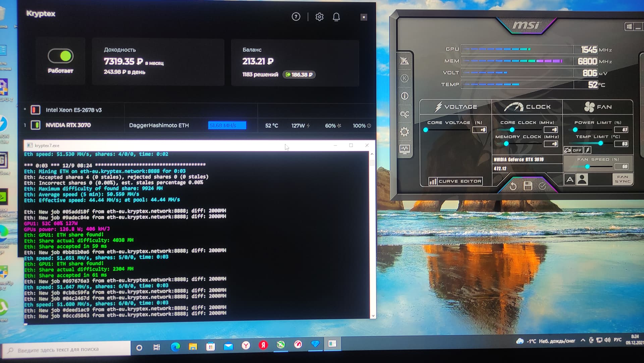Click the Power Limit value field showing 47

coord(621,130)
